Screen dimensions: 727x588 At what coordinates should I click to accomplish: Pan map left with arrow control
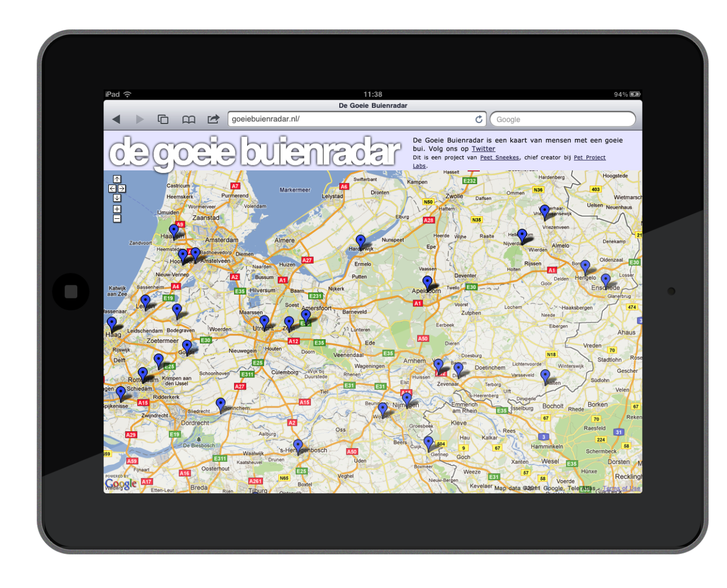[112, 188]
